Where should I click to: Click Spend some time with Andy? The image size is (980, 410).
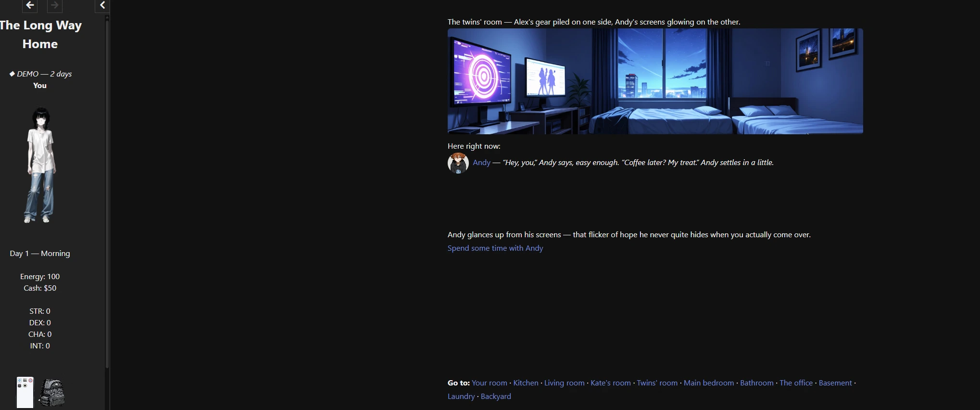tap(495, 248)
